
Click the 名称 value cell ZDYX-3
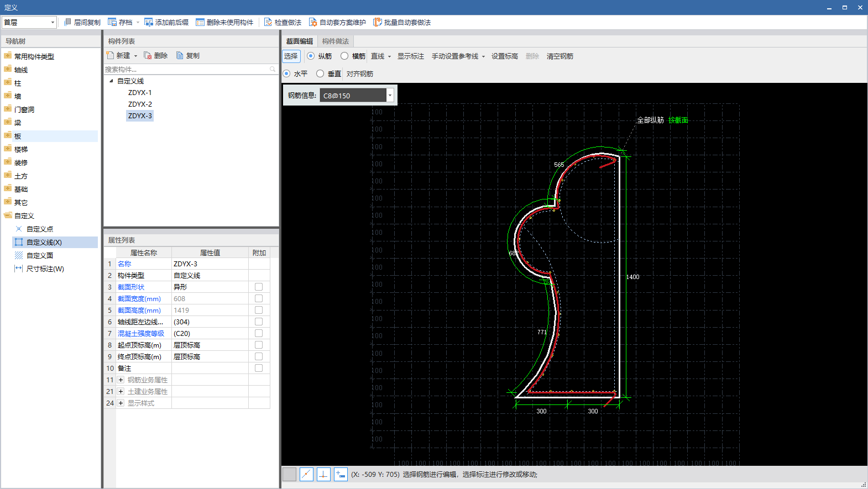coord(210,264)
